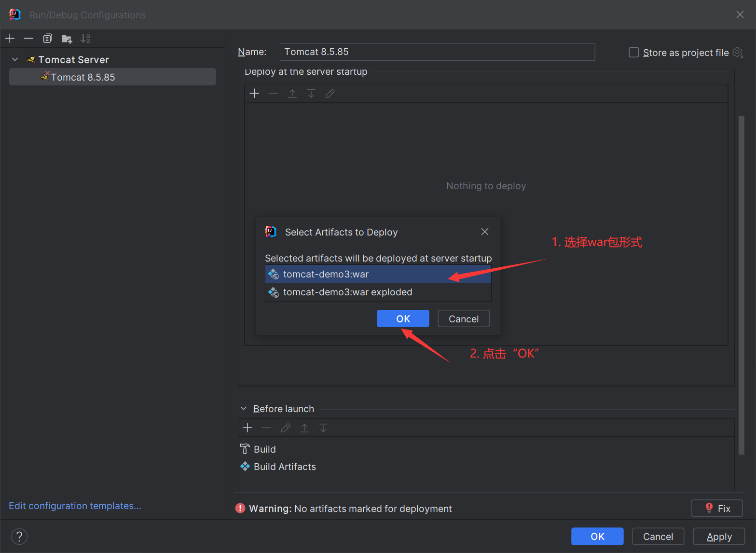The width and height of the screenshot is (756, 553).
Task: Click the configuration panel vertical scrollbar
Action: click(741, 285)
